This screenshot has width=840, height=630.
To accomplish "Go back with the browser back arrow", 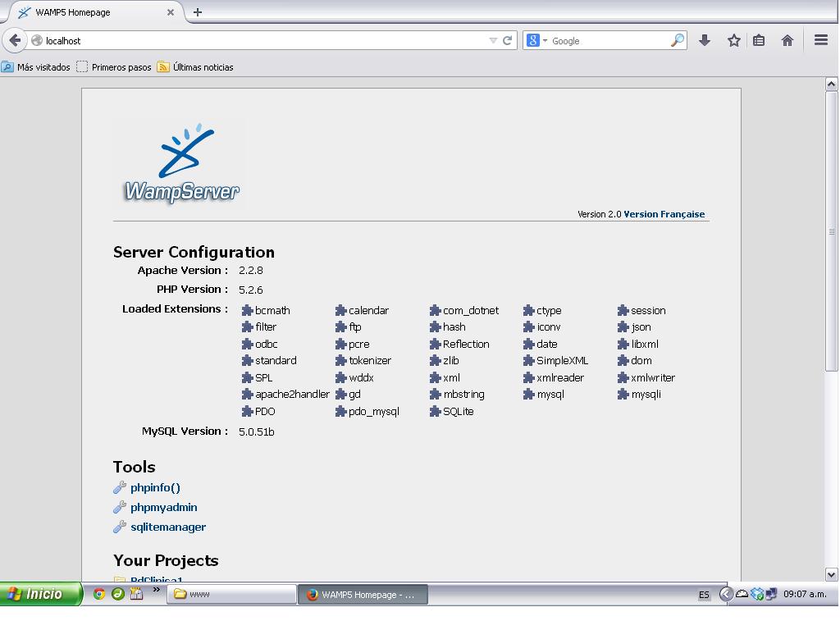I will [x=15, y=40].
